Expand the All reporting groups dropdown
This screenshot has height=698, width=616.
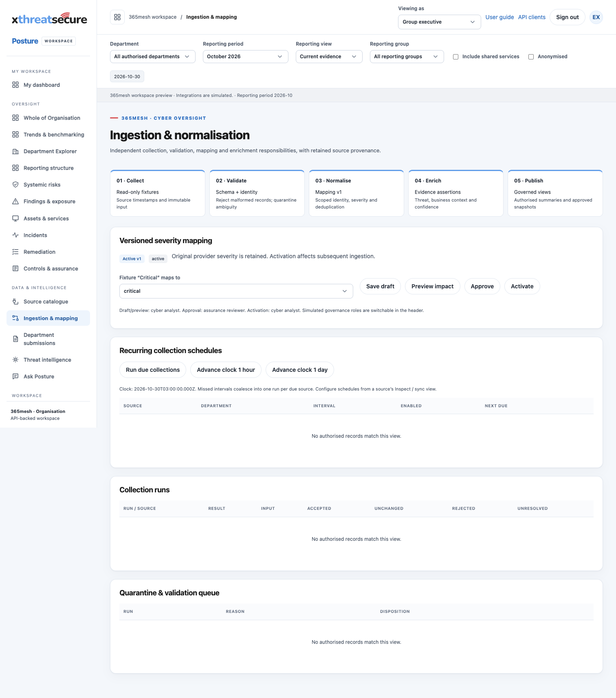[x=407, y=57]
